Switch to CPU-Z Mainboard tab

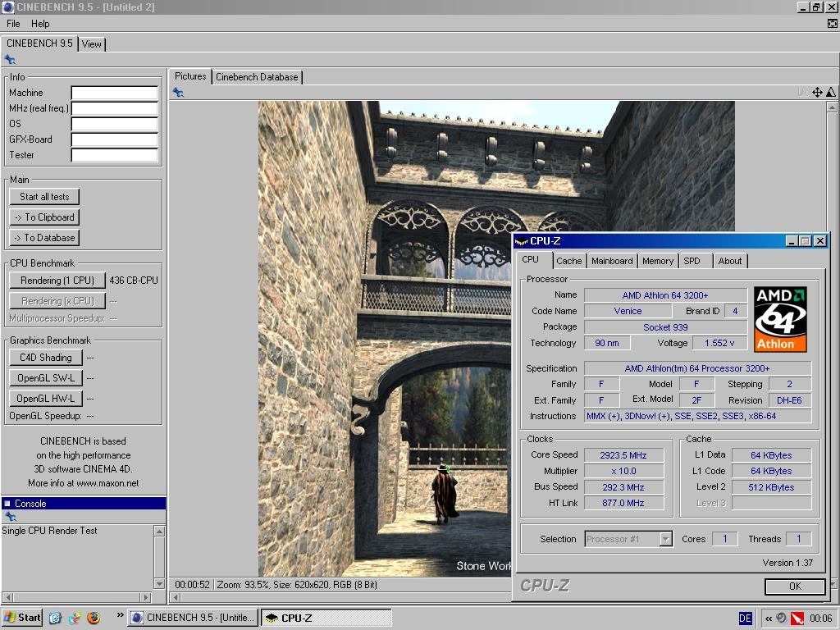tap(612, 261)
